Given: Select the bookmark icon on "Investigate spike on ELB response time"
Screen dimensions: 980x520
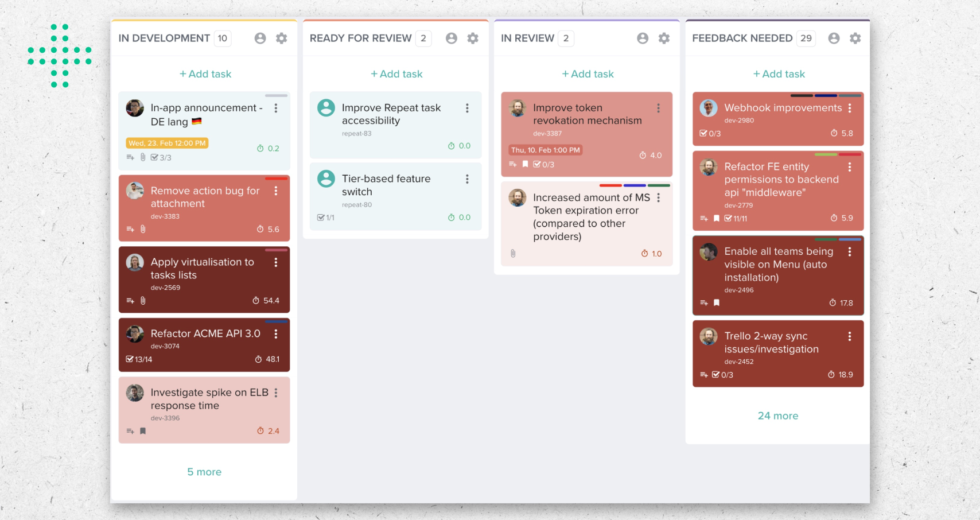Looking at the screenshot, I should coord(143,431).
